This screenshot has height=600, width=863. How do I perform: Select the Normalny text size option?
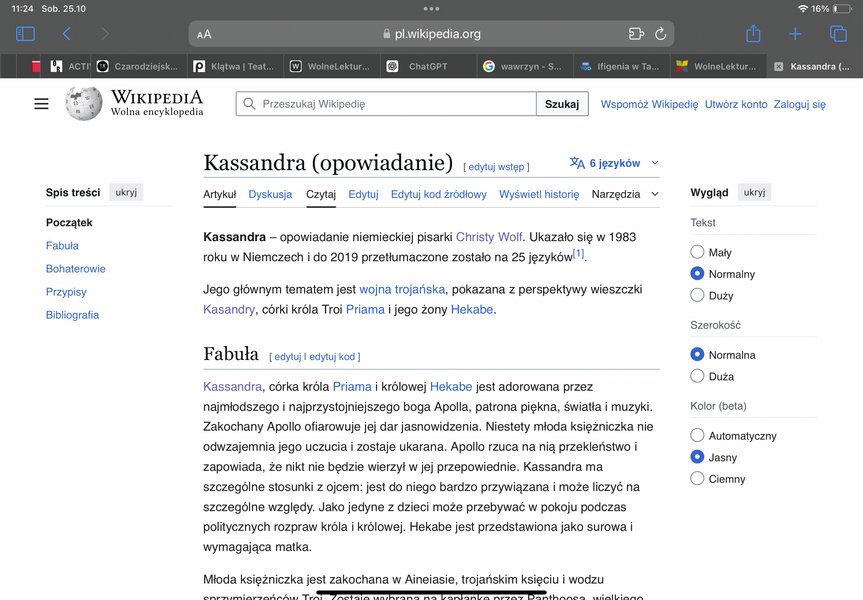(x=697, y=274)
